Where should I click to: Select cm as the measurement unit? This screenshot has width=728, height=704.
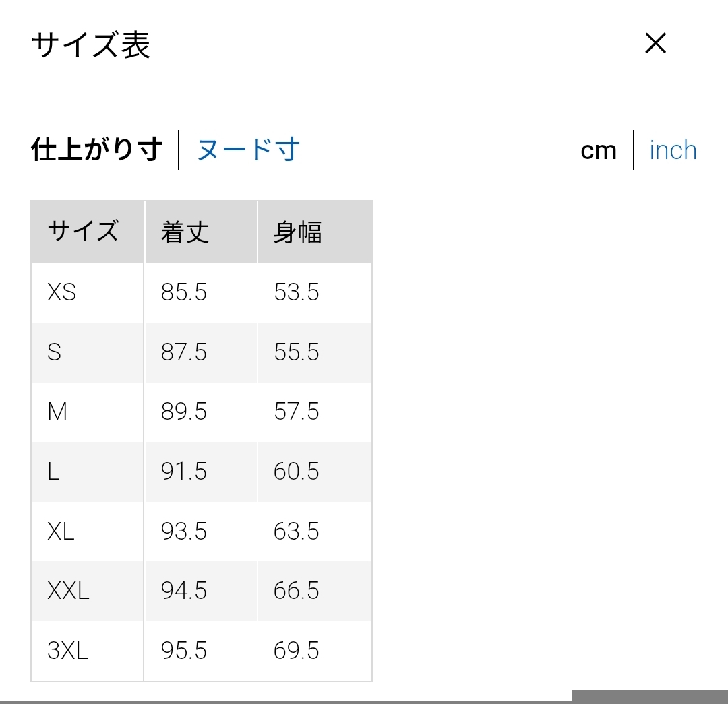[x=599, y=150]
